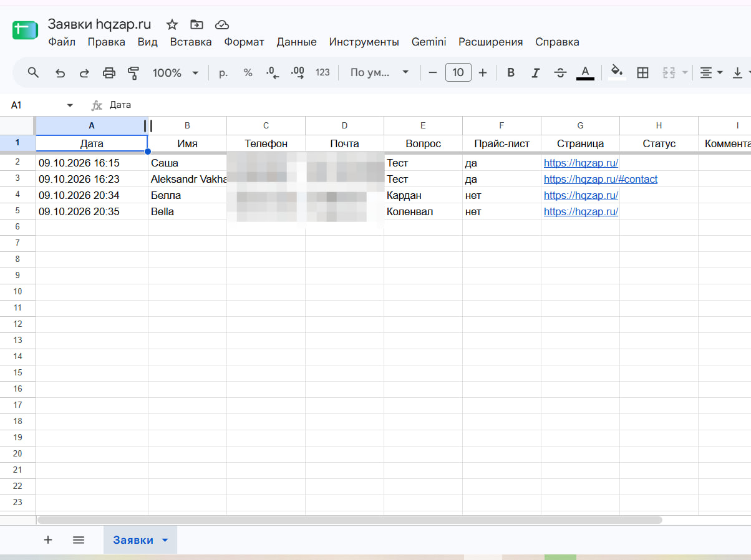Click the font size field
Image resolution: width=751 pixels, height=560 pixels.
(458, 73)
